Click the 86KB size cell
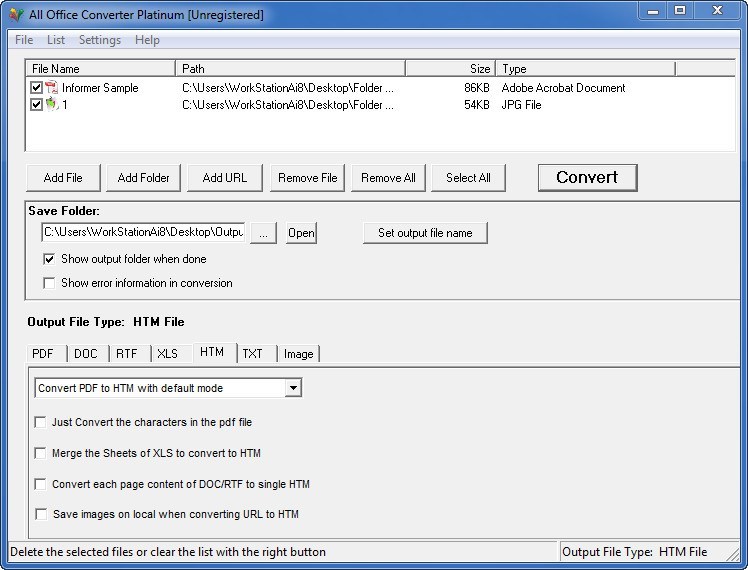Image resolution: width=748 pixels, height=570 pixels. [477, 88]
